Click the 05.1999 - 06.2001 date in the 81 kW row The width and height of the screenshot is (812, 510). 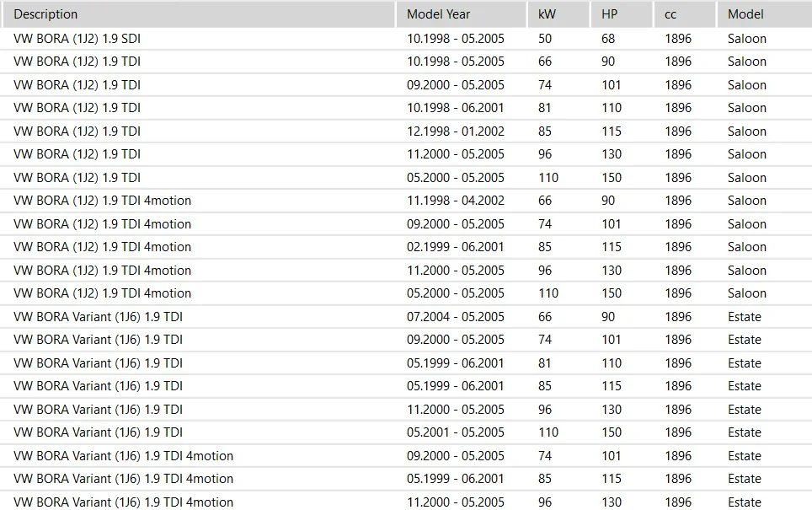(x=455, y=363)
